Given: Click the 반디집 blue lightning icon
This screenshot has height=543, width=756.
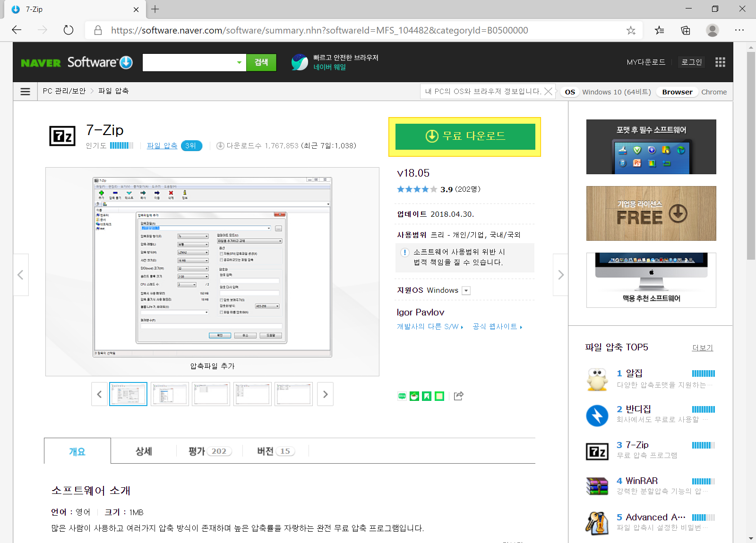Looking at the screenshot, I should tap(597, 416).
